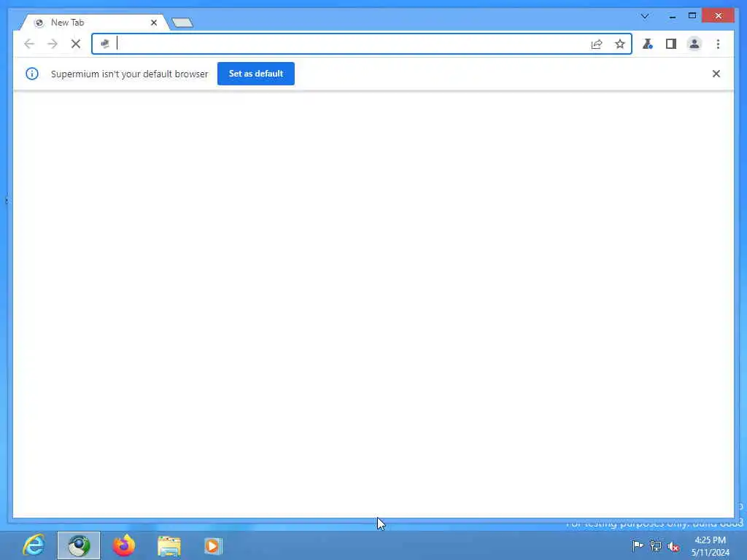Click Set as default button

(256, 74)
